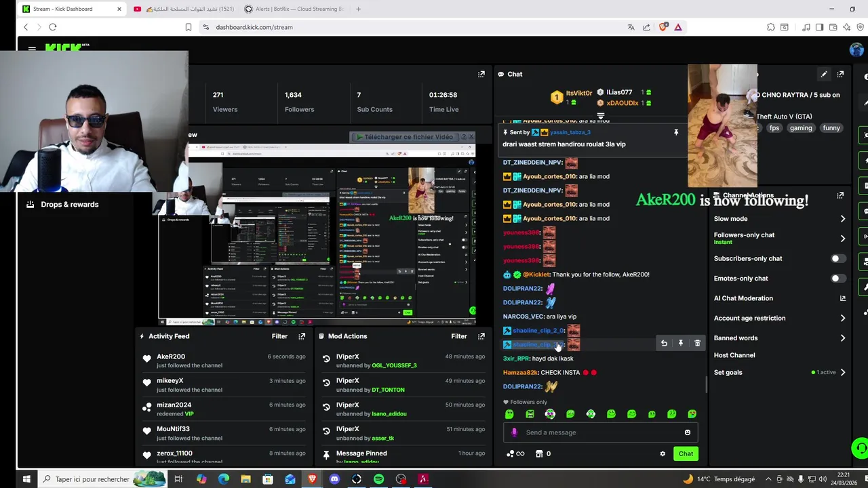This screenshot has height=488, width=868.
Task: Click mikeeyX in Activity Feed
Action: click(170, 381)
